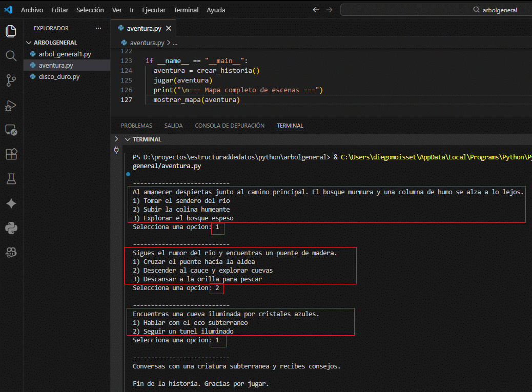Open the Ejecutar menu
Screen dimensions: 532x392
click(153, 10)
